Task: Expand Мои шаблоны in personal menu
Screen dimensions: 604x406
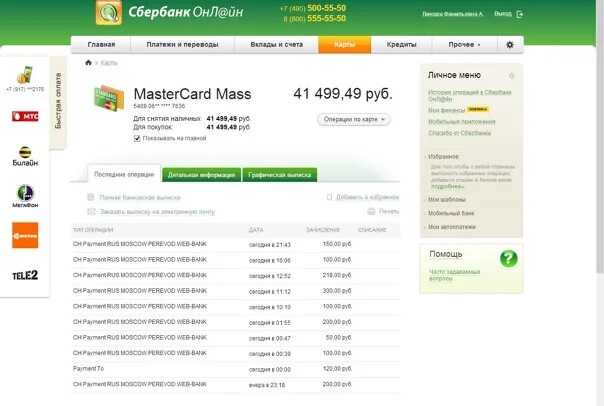Action: [446, 200]
